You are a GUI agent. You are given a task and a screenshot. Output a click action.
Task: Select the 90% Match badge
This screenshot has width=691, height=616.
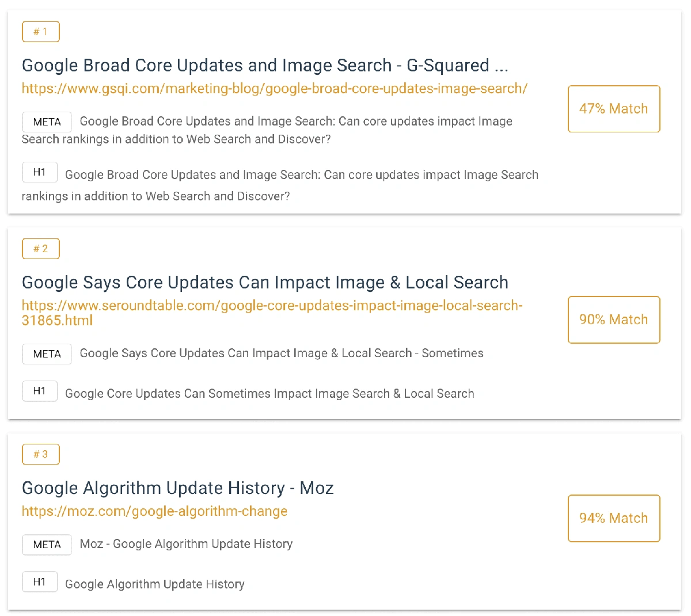[613, 320]
